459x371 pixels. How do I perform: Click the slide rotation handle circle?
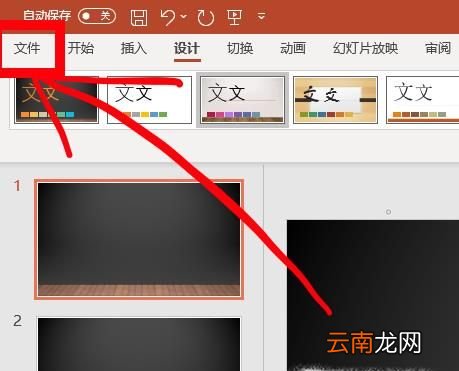(x=388, y=212)
